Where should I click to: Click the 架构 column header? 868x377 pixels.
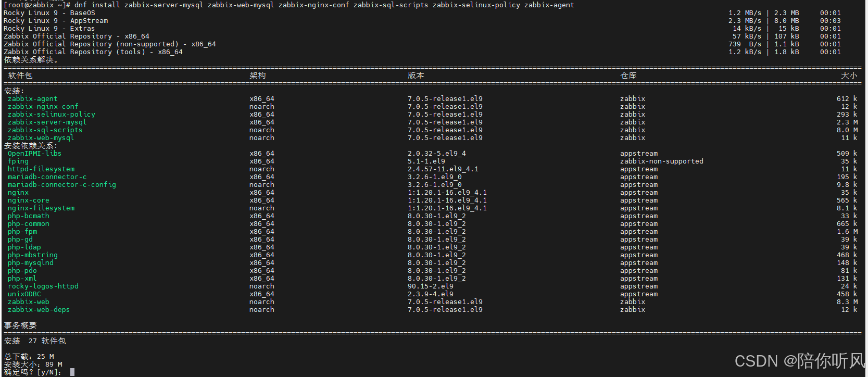[x=258, y=75]
